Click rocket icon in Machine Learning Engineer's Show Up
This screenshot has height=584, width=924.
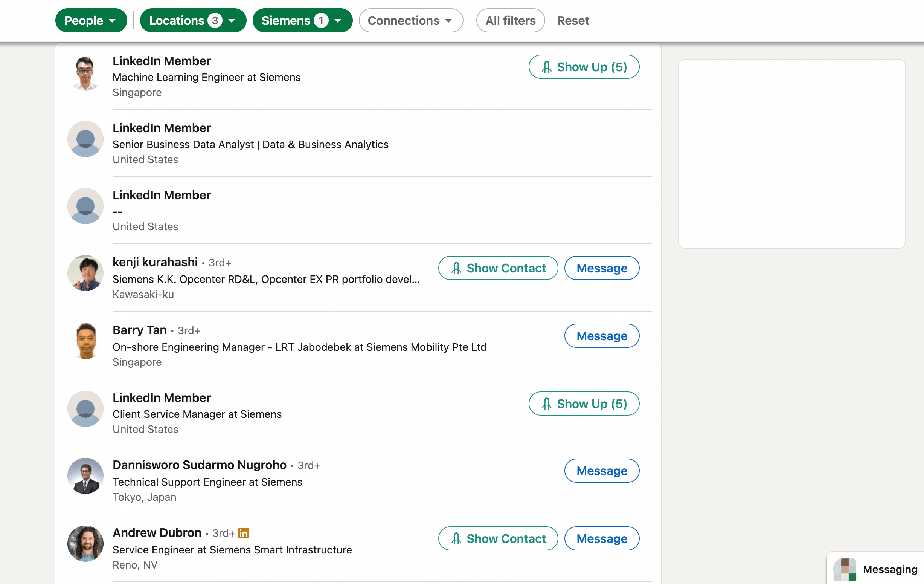pos(547,67)
